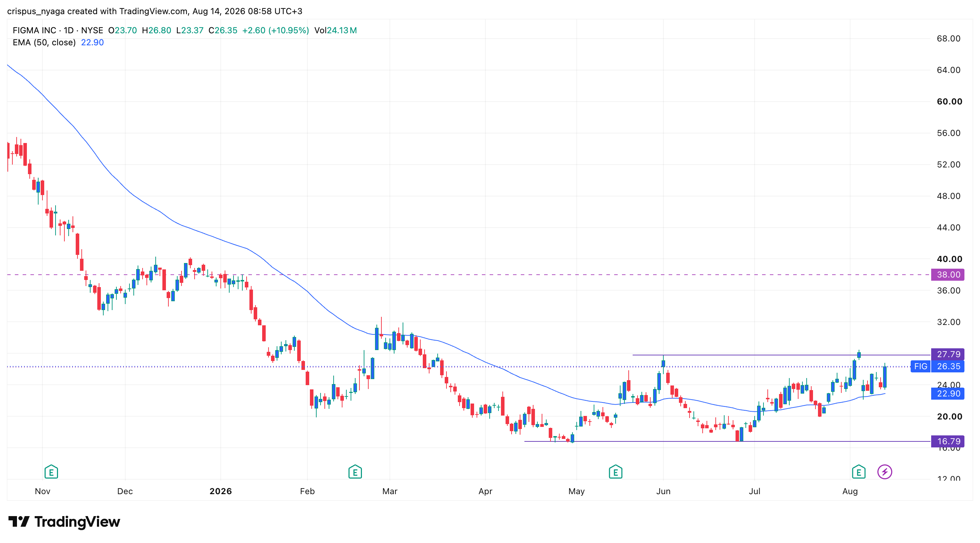The width and height of the screenshot is (980, 543).
Task: Click the earnings E marker in early August
Action: 859,472
